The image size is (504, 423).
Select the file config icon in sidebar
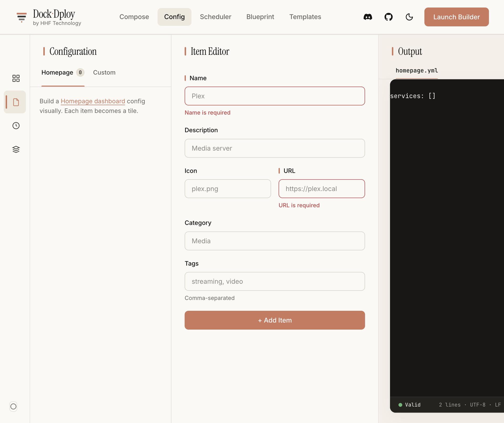[x=16, y=102]
